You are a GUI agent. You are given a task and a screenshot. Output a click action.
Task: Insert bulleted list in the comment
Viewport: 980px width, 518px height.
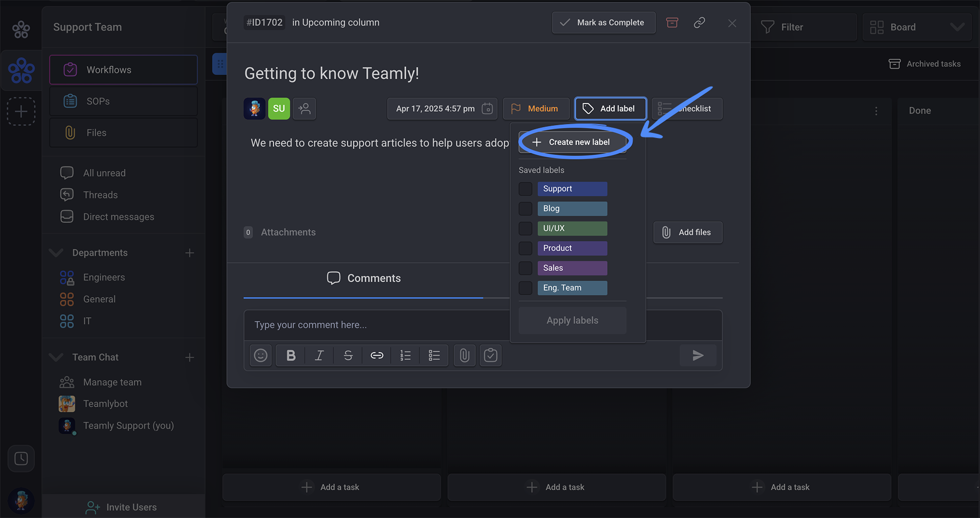(434, 355)
